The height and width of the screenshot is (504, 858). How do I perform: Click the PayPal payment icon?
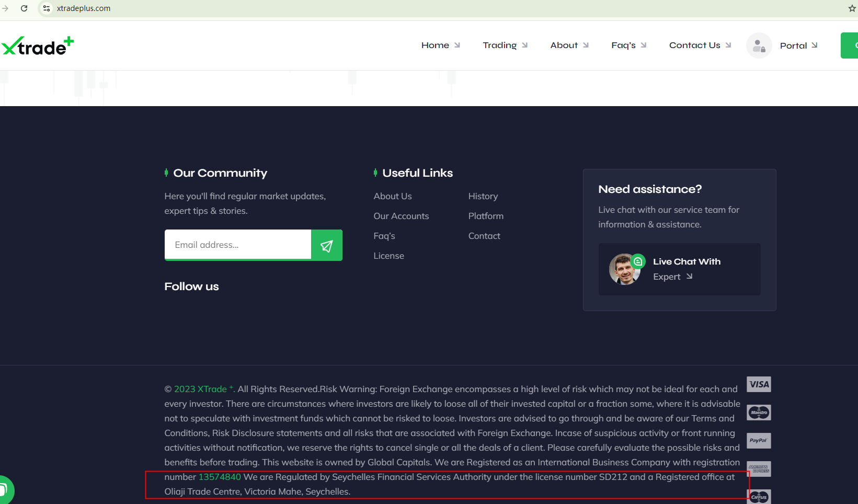click(759, 441)
